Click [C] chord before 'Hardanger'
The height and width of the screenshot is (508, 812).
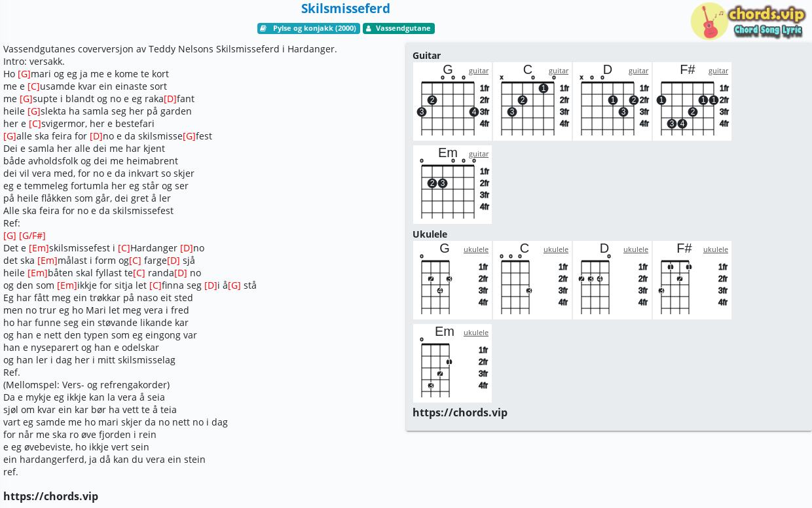coord(124,248)
